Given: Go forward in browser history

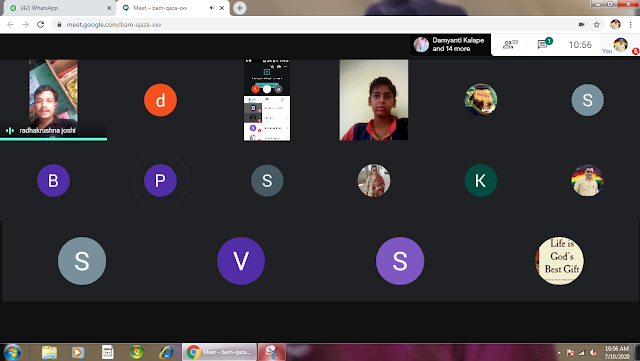Looking at the screenshot, I should click(x=25, y=25).
